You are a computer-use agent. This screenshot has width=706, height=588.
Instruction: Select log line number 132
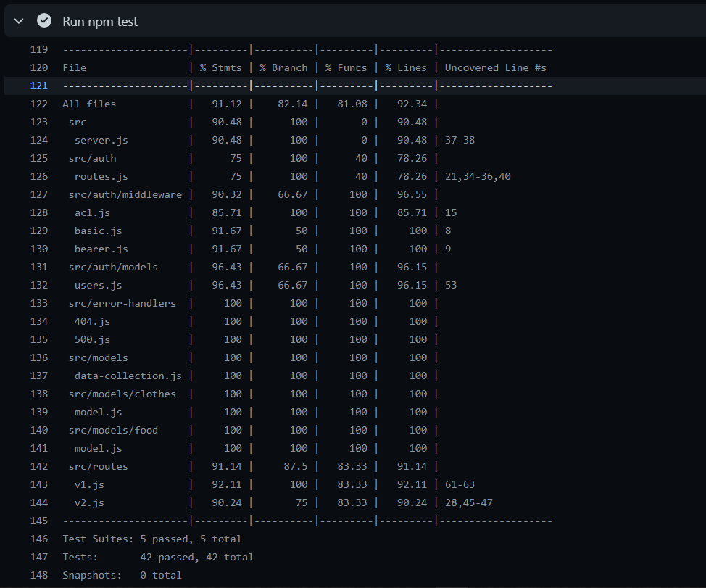coord(39,285)
